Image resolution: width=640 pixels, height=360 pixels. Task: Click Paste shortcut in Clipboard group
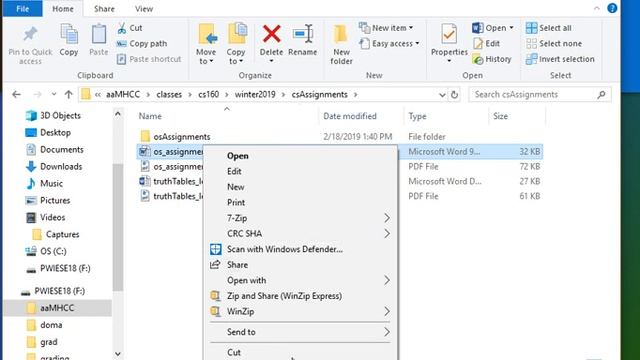coord(149,59)
